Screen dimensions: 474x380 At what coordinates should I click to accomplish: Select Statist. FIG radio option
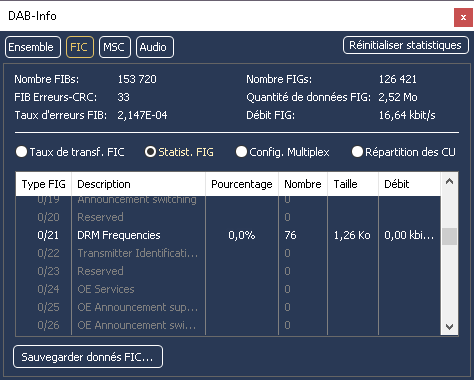point(179,152)
